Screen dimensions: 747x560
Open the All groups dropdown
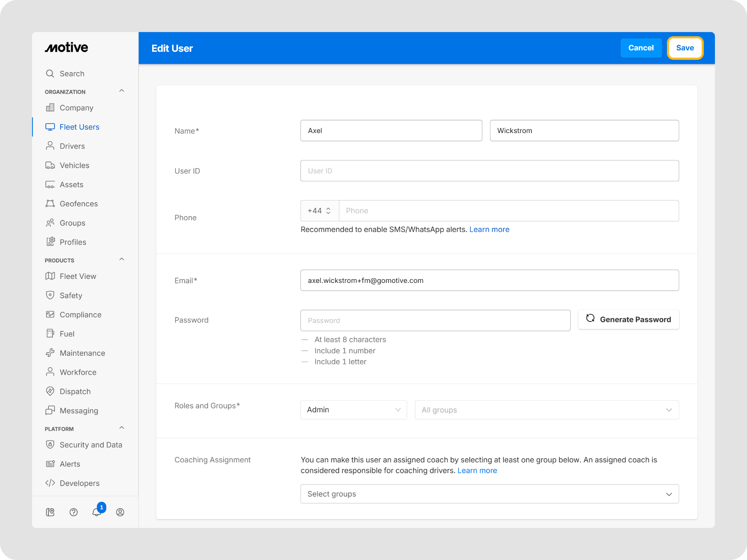(x=546, y=410)
